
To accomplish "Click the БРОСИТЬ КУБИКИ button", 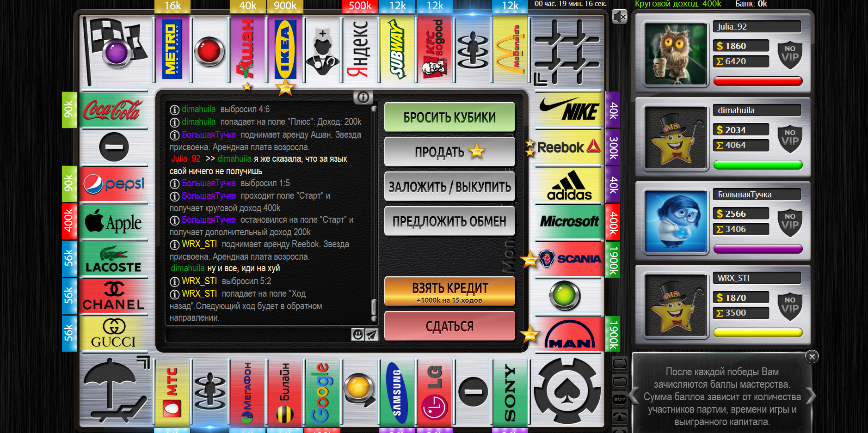I will (449, 117).
